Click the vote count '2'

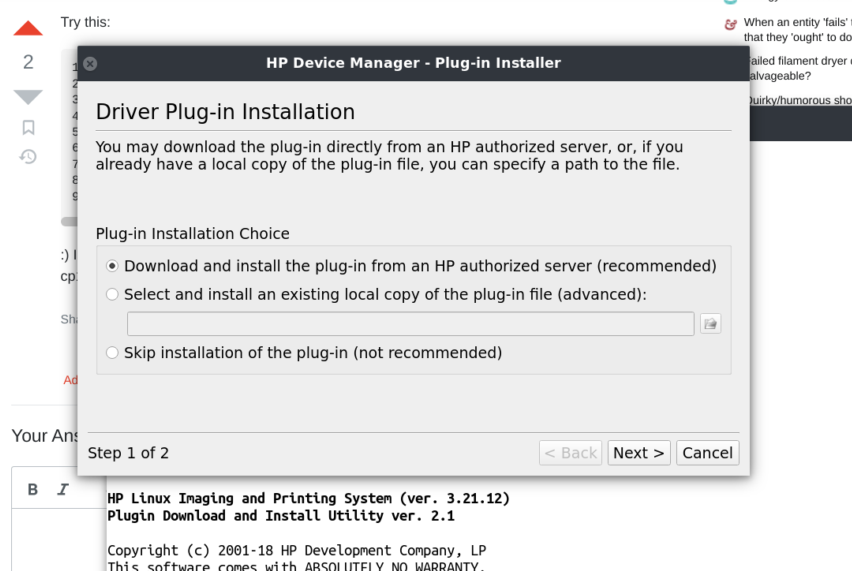pos(28,62)
